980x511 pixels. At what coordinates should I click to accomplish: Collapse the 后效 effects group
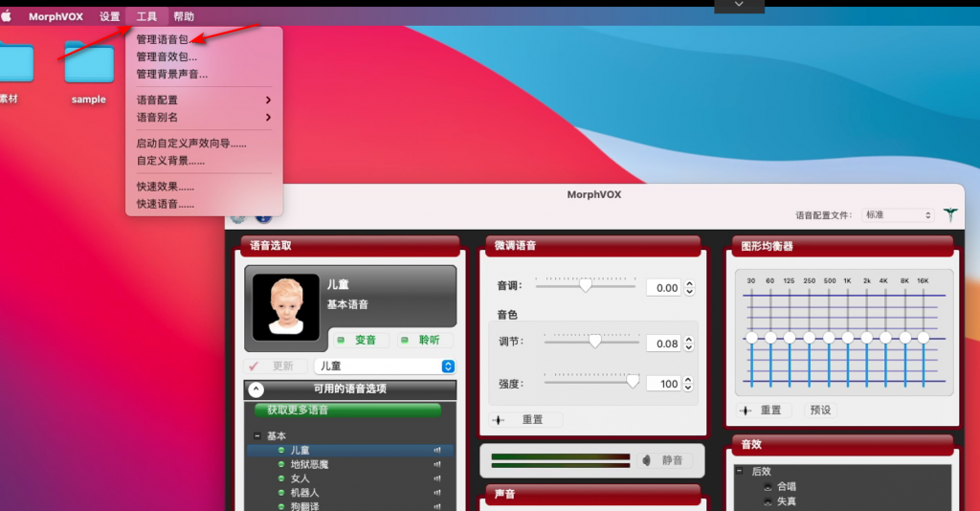(740, 471)
